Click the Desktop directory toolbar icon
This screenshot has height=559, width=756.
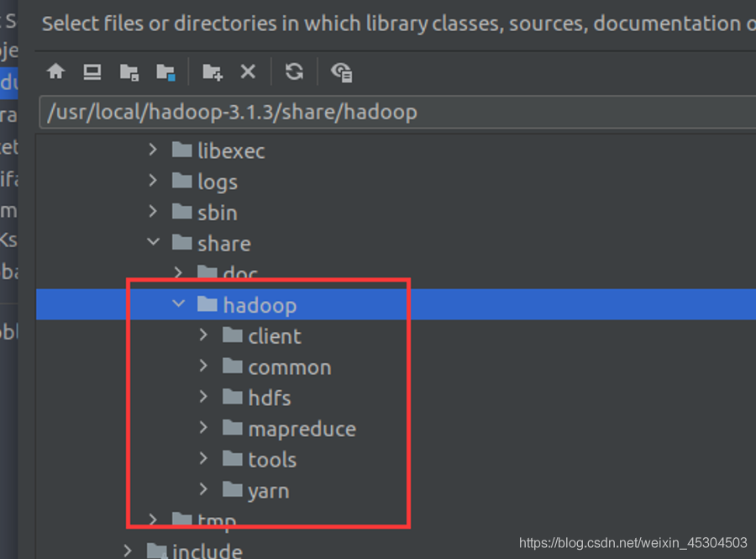92,71
